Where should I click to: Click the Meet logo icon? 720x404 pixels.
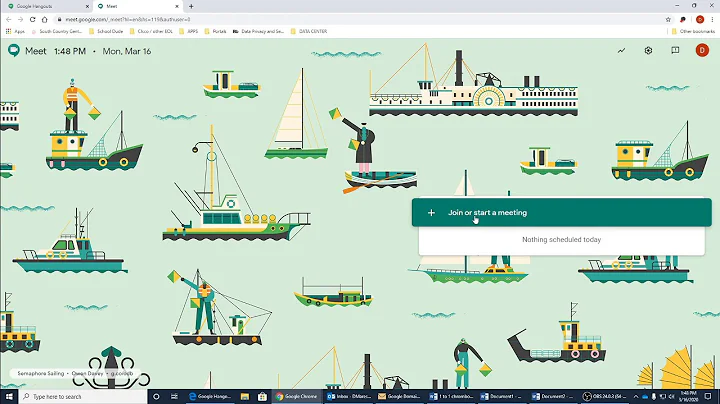(14, 50)
